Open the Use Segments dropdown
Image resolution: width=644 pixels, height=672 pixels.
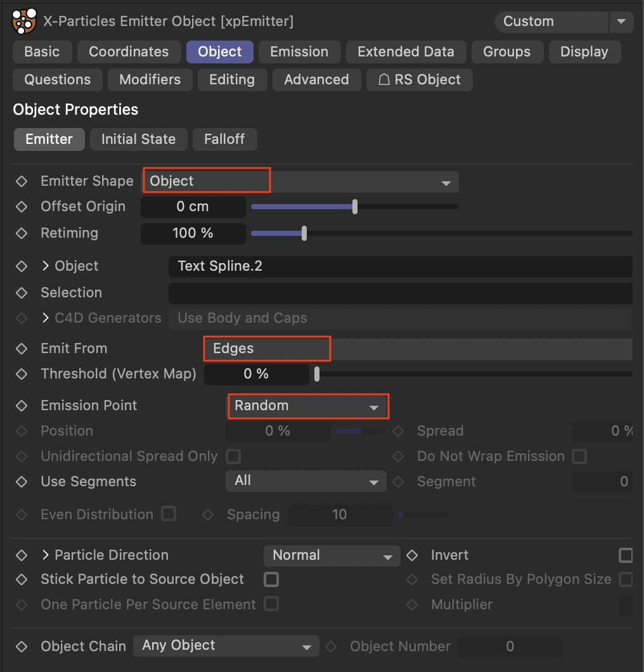tap(306, 481)
